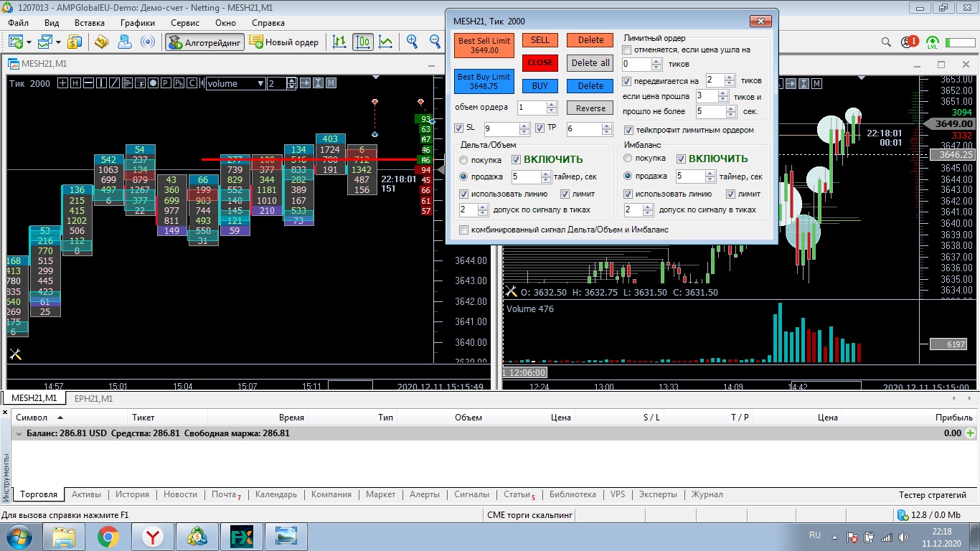Toggle the TP checkbox
This screenshot has height=551, width=980.
[540, 128]
